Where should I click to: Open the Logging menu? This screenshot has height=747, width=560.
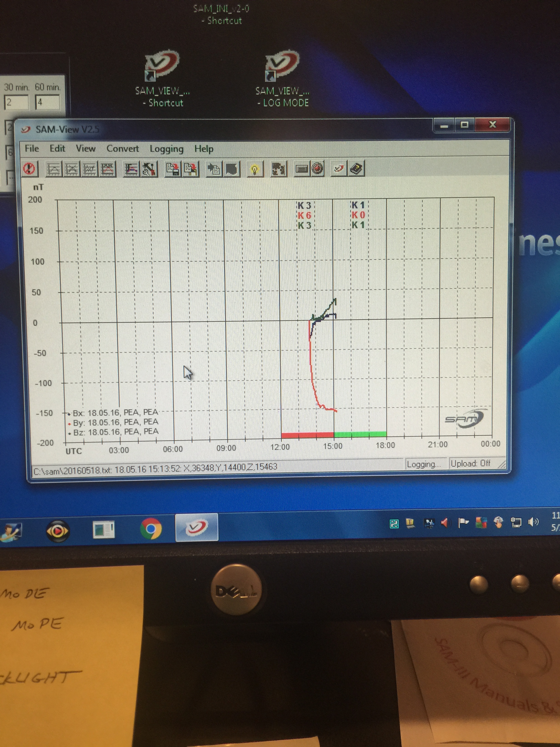167,149
